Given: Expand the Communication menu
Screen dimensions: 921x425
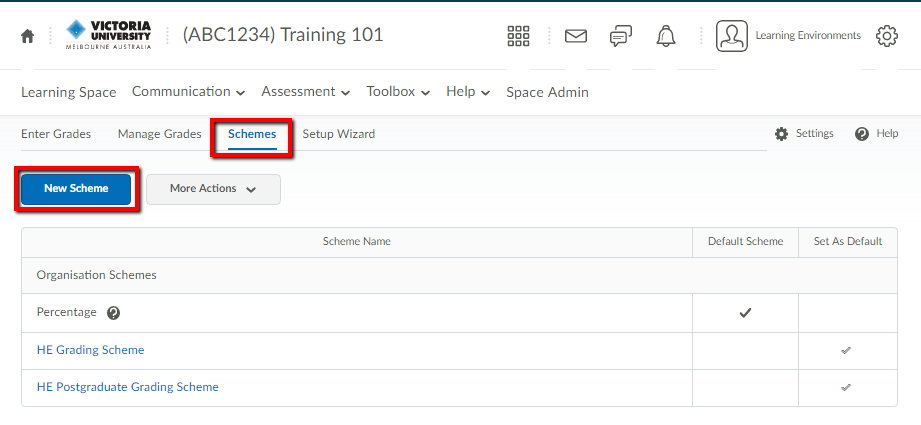Looking at the screenshot, I should click(x=188, y=92).
